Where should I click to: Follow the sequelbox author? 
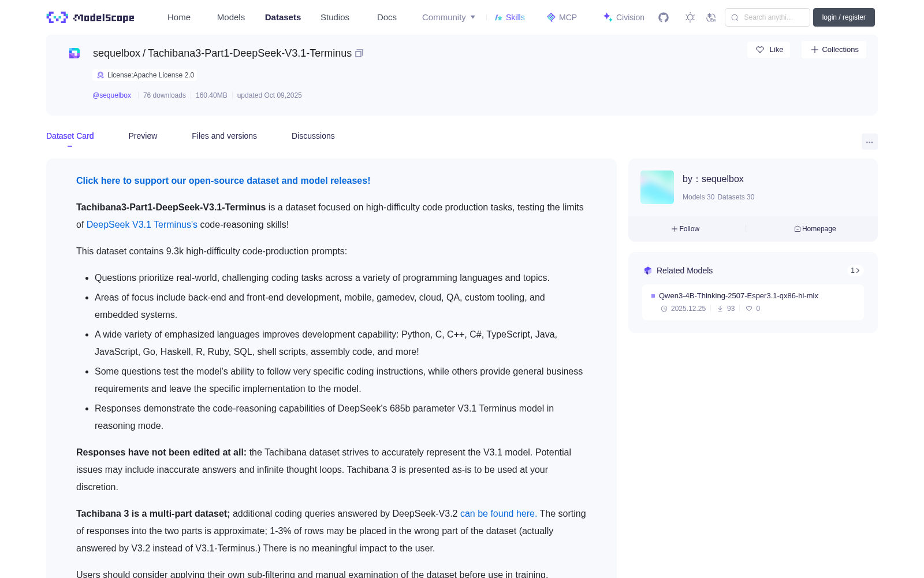tap(685, 229)
